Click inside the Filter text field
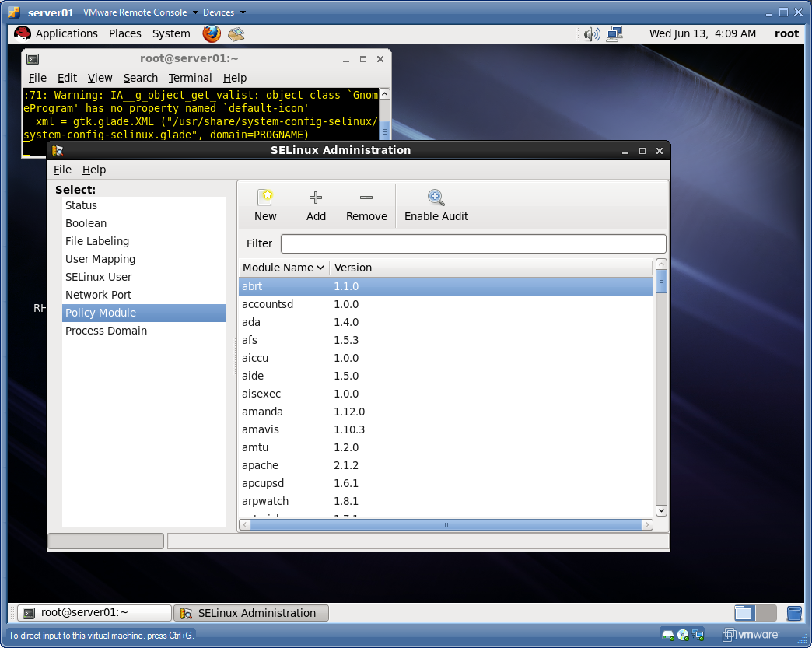The width and height of the screenshot is (812, 648). [473, 244]
